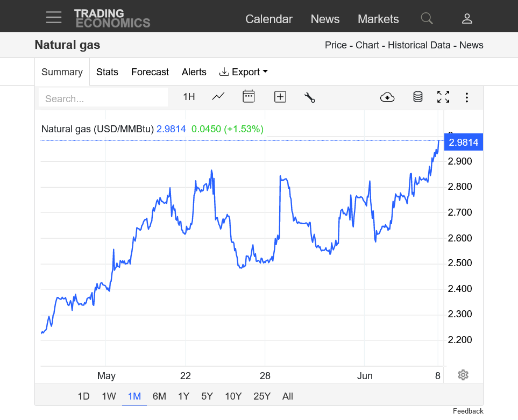This screenshot has height=420, width=518.
Task: Click the chart Search input field
Action: [x=103, y=98]
